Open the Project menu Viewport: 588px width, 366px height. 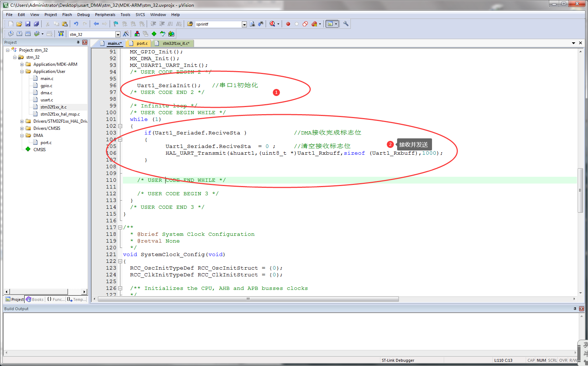(x=51, y=15)
